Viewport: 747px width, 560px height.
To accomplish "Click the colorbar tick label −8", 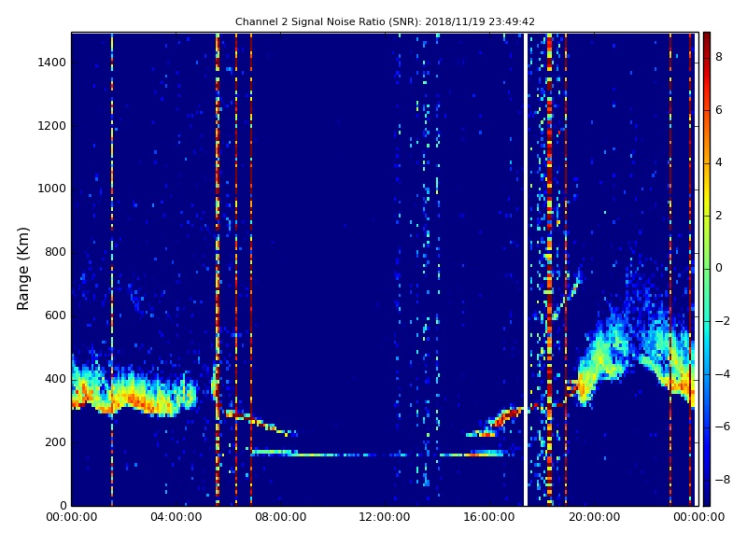I will coord(723,480).
